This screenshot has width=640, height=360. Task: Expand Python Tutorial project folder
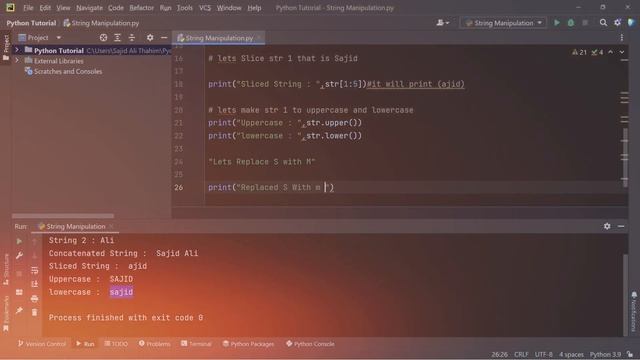(x=17, y=50)
